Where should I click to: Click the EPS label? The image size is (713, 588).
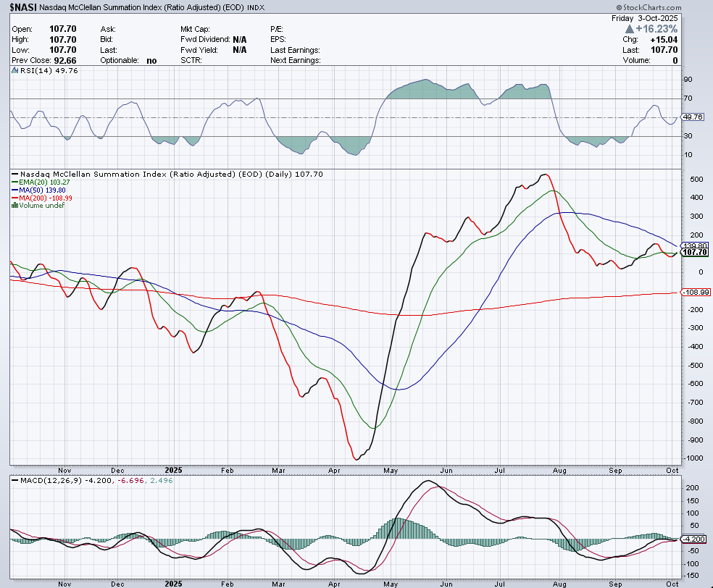tap(278, 40)
